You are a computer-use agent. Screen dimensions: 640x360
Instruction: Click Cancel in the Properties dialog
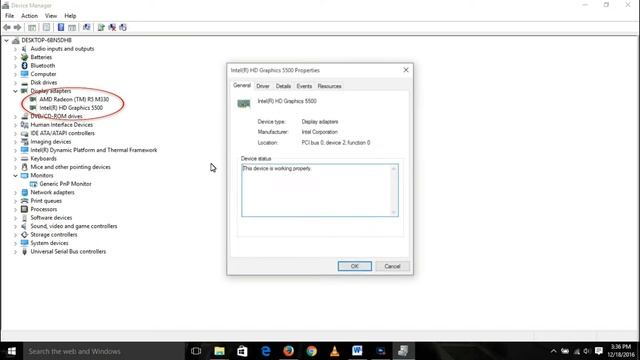click(392, 266)
